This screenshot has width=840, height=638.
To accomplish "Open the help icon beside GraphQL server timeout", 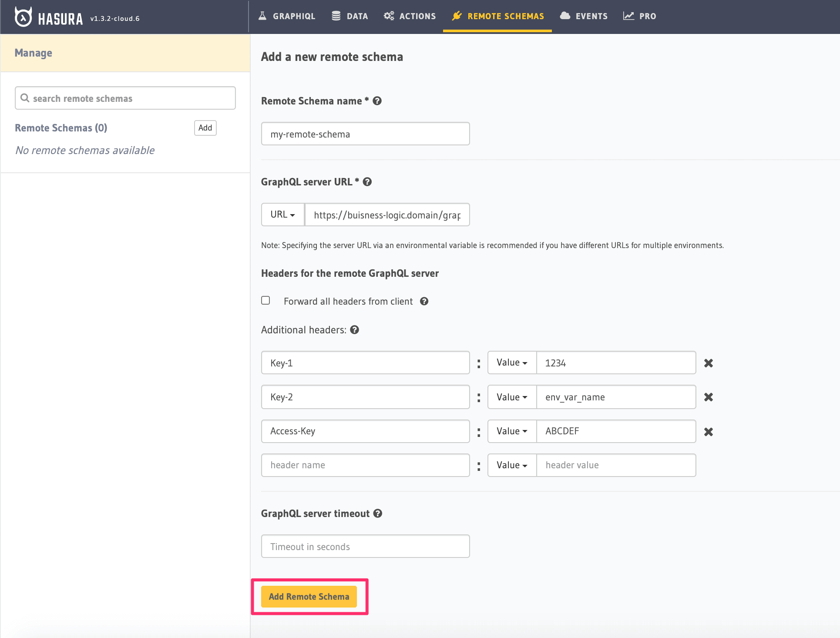I will point(377,513).
